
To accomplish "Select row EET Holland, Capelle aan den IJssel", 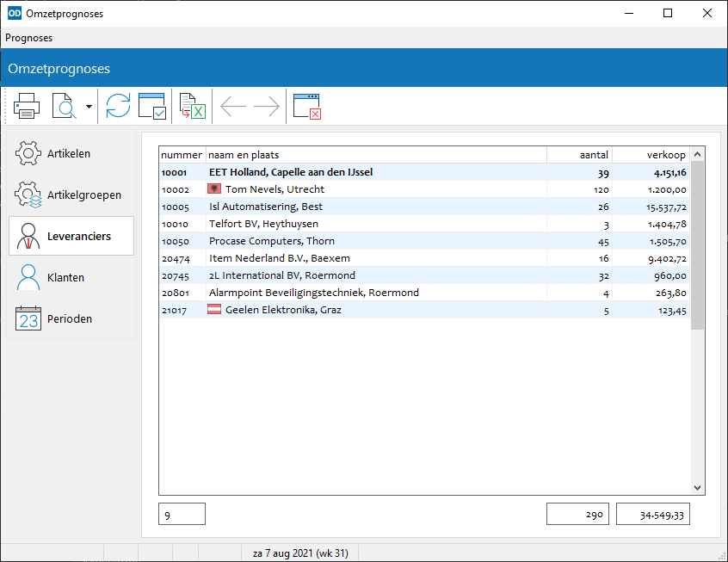I will (424, 172).
